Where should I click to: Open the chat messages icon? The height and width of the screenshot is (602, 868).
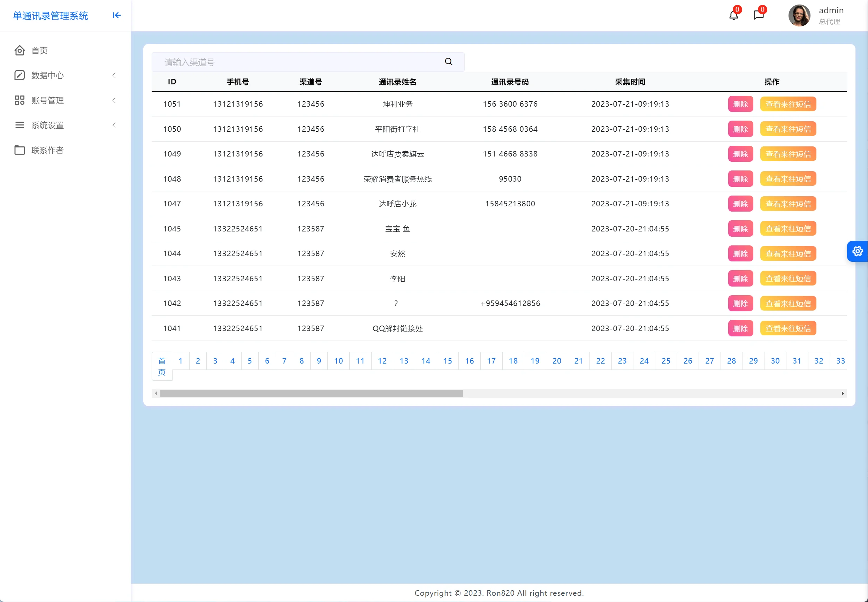tap(759, 15)
